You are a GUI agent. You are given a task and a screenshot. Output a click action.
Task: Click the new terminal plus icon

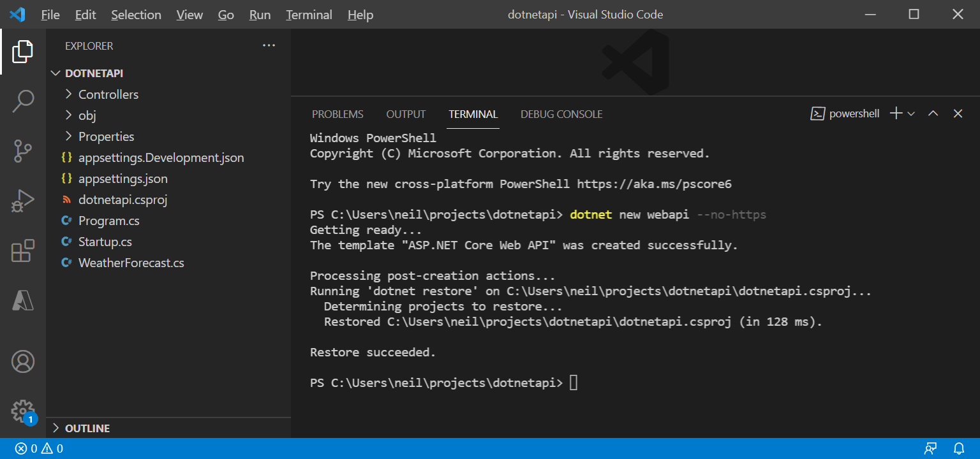[x=896, y=113]
